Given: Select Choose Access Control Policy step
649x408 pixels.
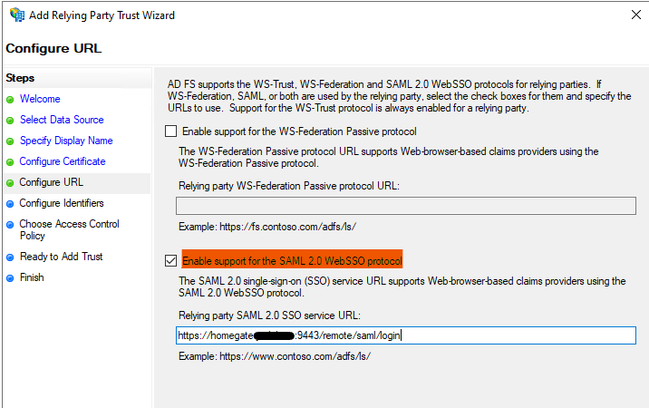Looking at the screenshot, I should point(69,230).
